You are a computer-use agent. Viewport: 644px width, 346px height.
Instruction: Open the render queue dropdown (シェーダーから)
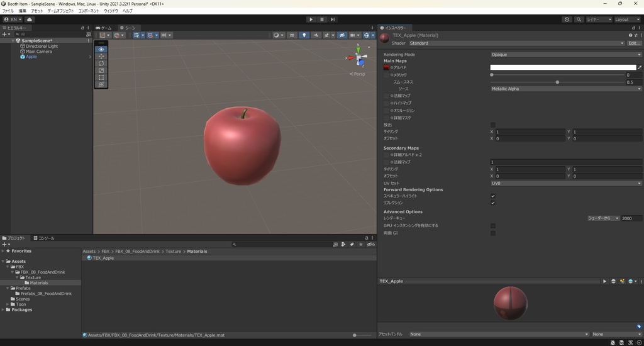pos(603,218)
